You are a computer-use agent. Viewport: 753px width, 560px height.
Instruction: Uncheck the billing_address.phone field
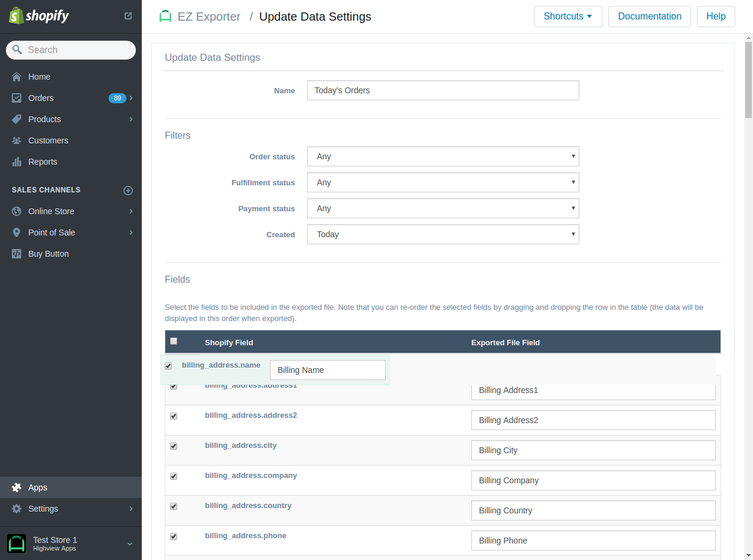pos(173,536)
